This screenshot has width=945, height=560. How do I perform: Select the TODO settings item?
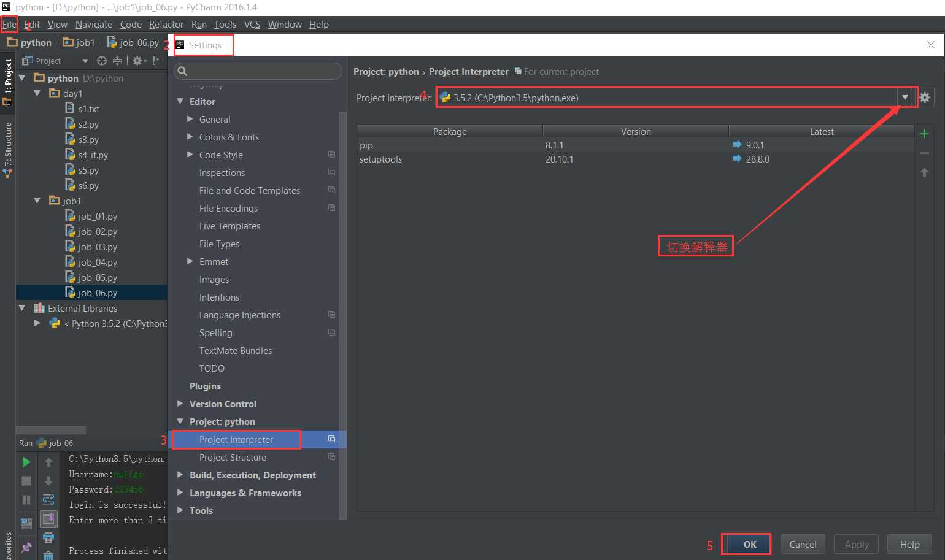[x=212, y=368]
